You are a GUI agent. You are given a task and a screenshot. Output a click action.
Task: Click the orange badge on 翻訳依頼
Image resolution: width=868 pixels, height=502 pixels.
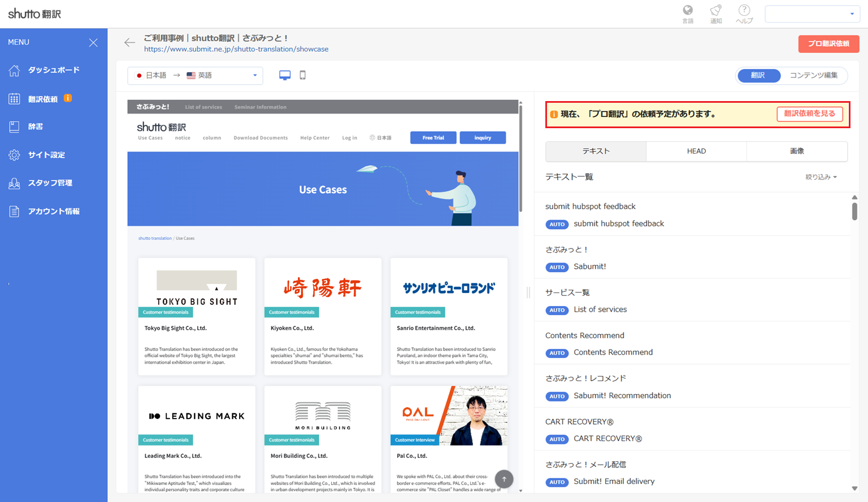[x=68, y=98]
